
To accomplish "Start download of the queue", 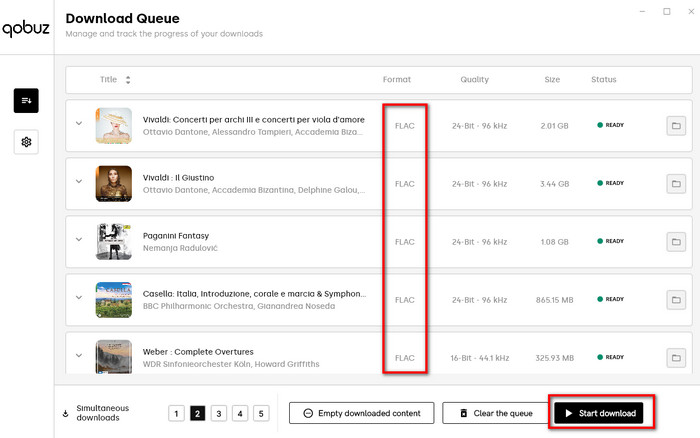I will [x=599, y=413].
